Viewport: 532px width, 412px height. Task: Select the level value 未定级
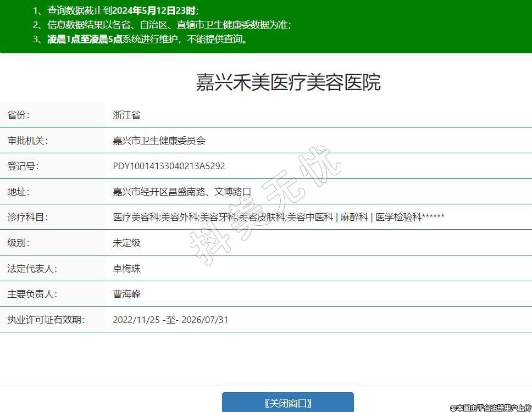pyautogui.click(x=126, y=243)
